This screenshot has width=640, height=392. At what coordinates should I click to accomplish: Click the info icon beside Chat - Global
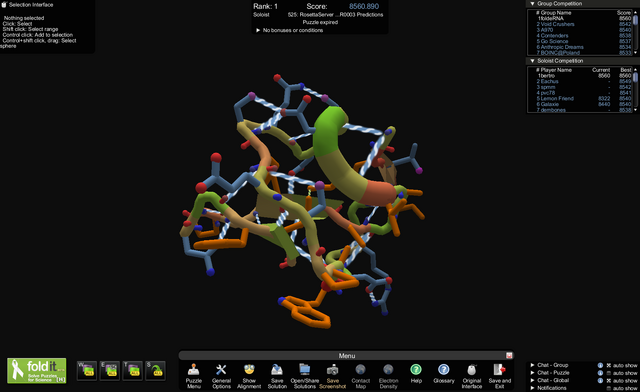click(x=600, y=380)
